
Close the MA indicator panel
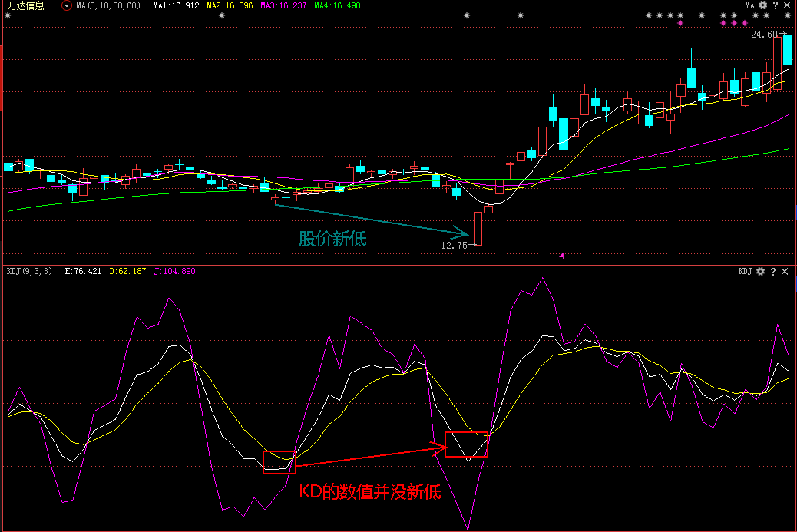[787, 5]
